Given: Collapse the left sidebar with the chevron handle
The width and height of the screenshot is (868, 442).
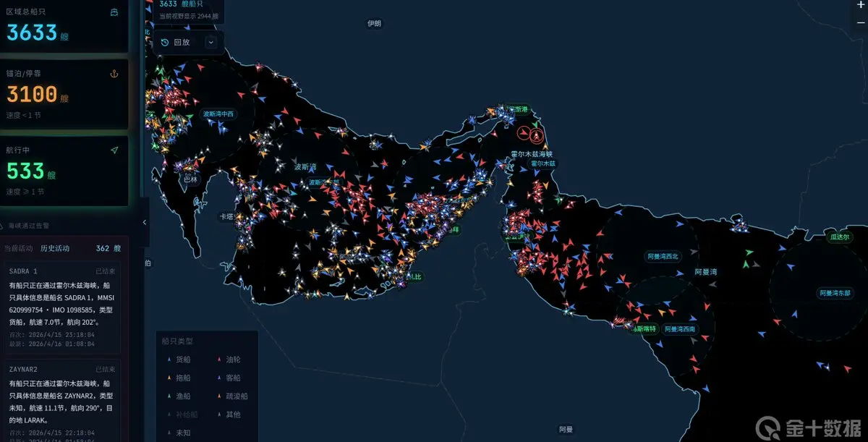Looking at the screenshot, I should (144, 222).
